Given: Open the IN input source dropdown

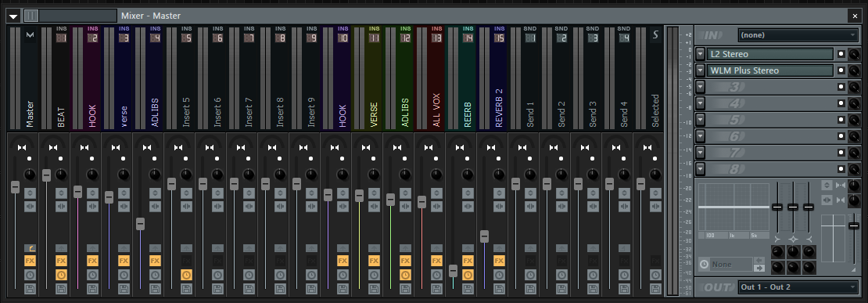Looking at the screenshot, I should pos(798,35).
